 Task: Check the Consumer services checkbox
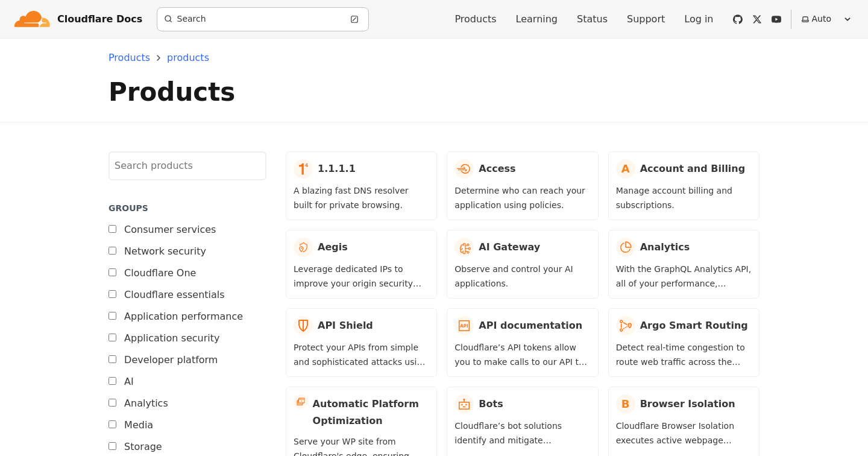coord(113,229)
